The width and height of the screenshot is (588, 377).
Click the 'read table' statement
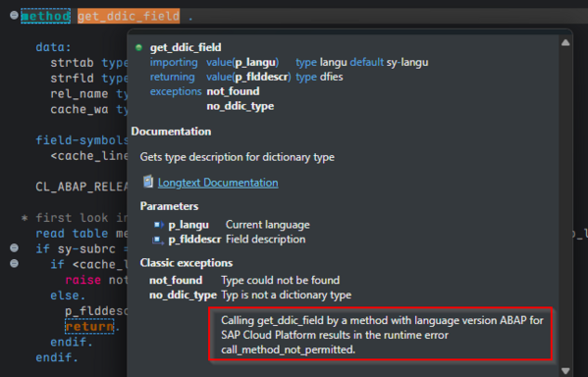coord(72,234)
